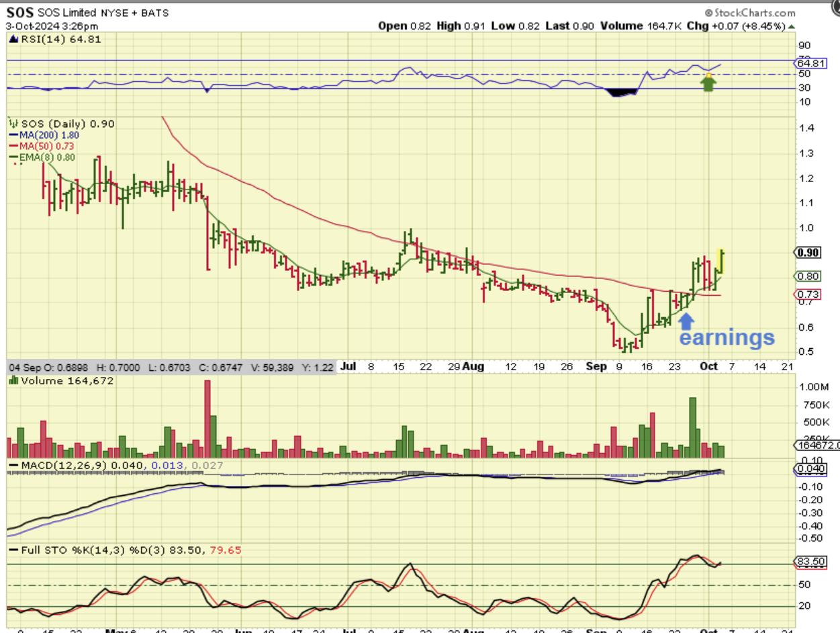Click the 0.040 MACD value tag
The height and width of the screenshot is (633, 840).
(x=810, y=468)
